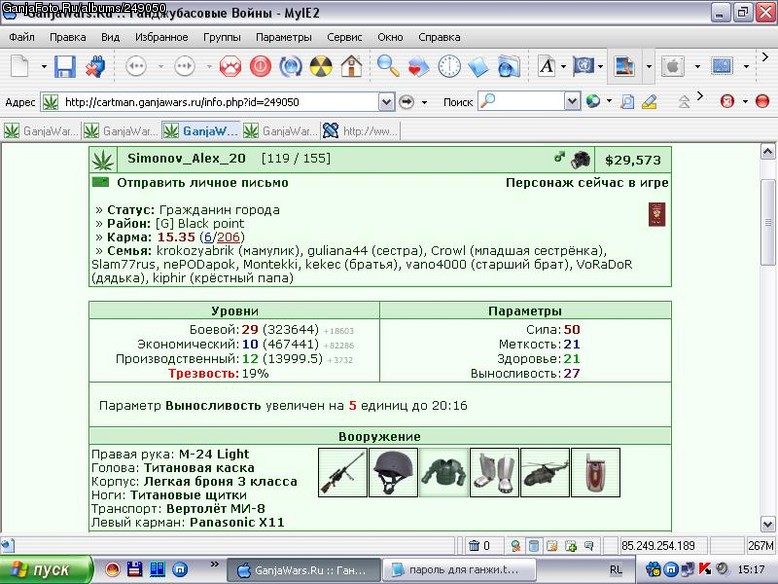This screenshot has width=778, height=584.
Task: Click the titanium helmet image
Action: pyautogui.click(x=393, y=472)
